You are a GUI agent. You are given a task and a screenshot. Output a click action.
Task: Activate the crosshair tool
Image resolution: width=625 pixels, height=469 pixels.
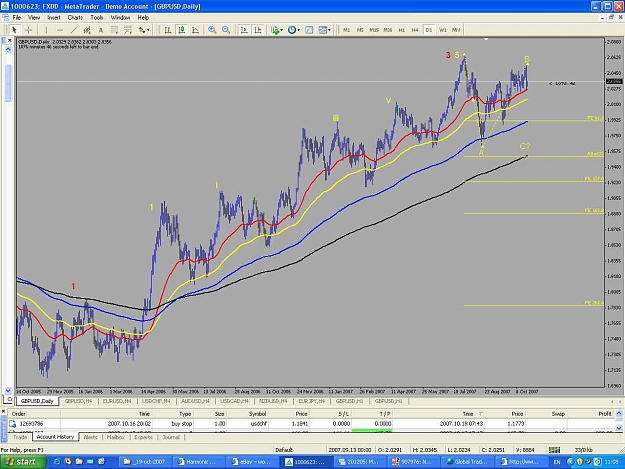pyautogui.click(x=28, y=30)
